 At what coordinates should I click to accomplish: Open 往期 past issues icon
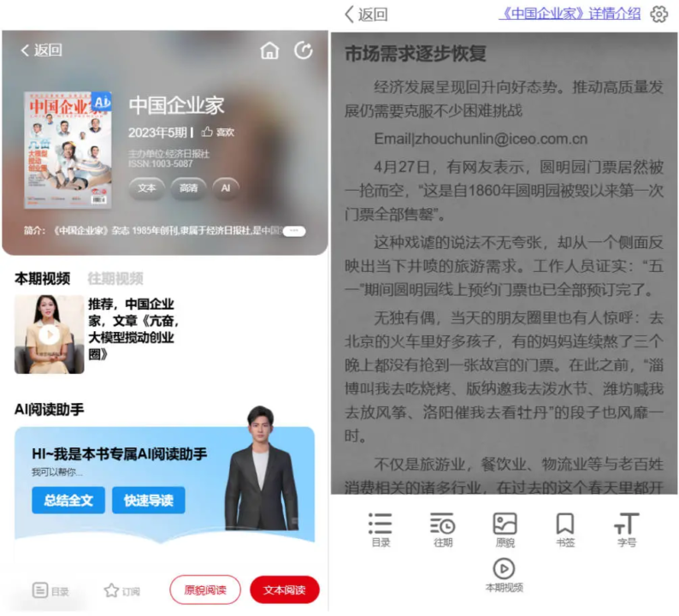click(442, 530)
